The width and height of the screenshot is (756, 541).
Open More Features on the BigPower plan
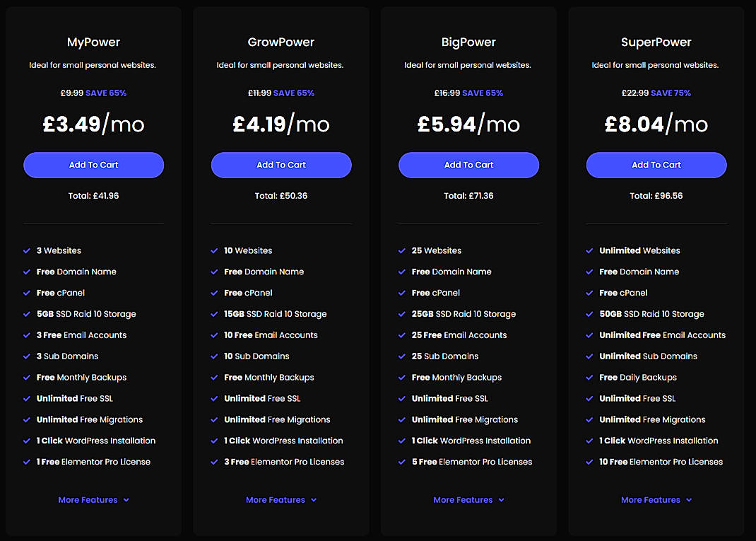(x=468, y=500)
